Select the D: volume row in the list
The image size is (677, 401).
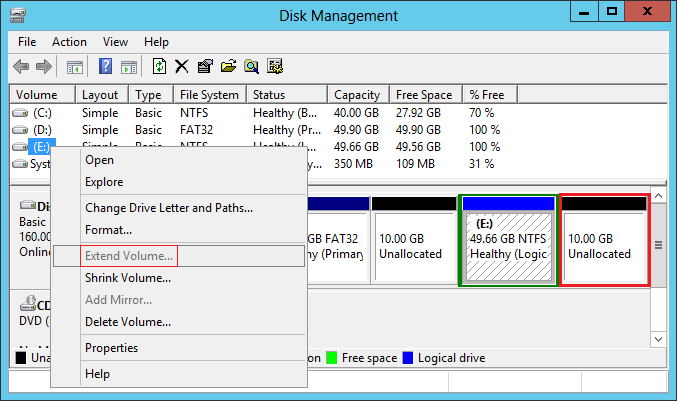pyautogui.click(x=41, y=130)
